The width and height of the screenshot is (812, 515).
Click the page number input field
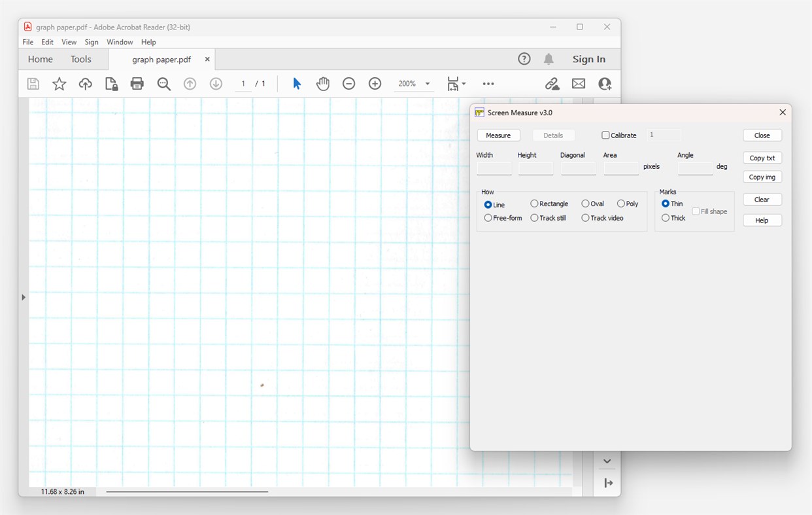(x=243, y=83)
